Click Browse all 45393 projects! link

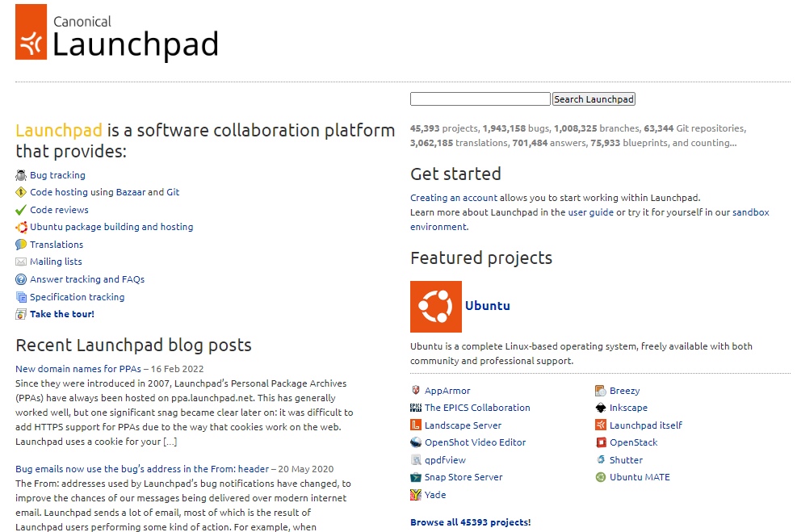click(x=470, y=522)
